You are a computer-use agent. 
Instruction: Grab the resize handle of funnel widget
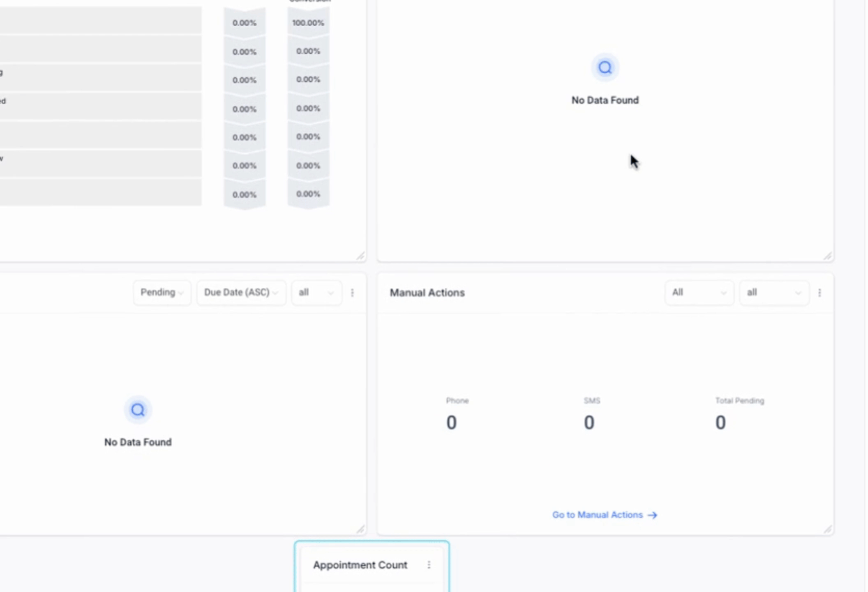coord(360,256)
